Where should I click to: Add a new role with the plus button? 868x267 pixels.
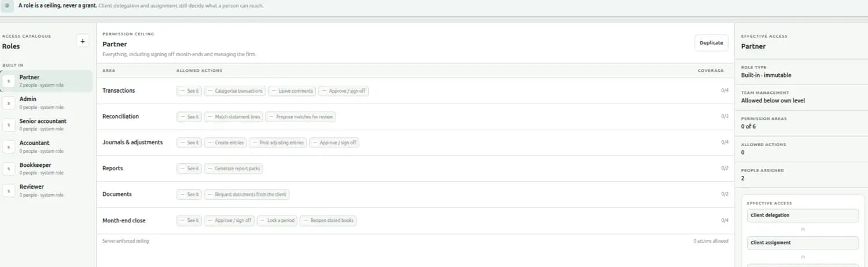click(x=82, y=41)
